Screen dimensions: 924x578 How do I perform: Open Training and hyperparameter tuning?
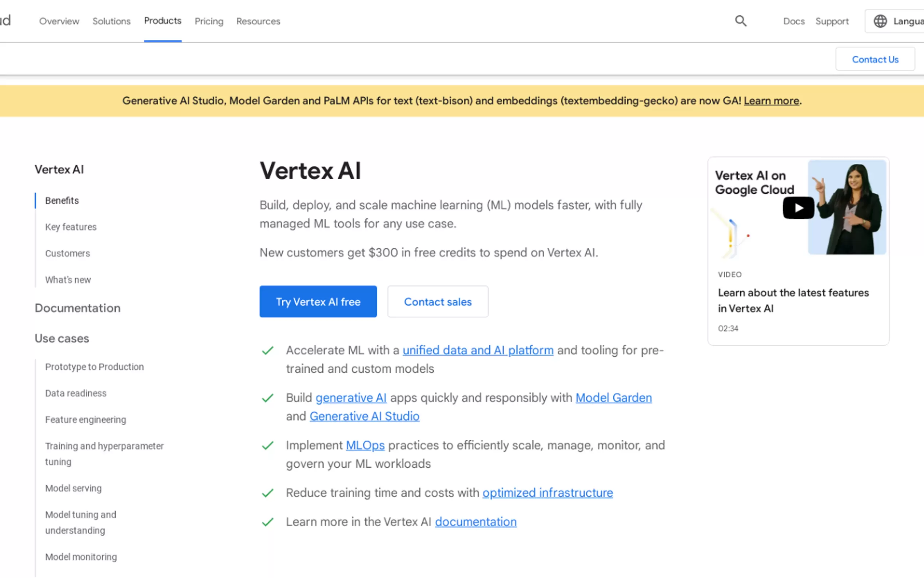[104, 454]
